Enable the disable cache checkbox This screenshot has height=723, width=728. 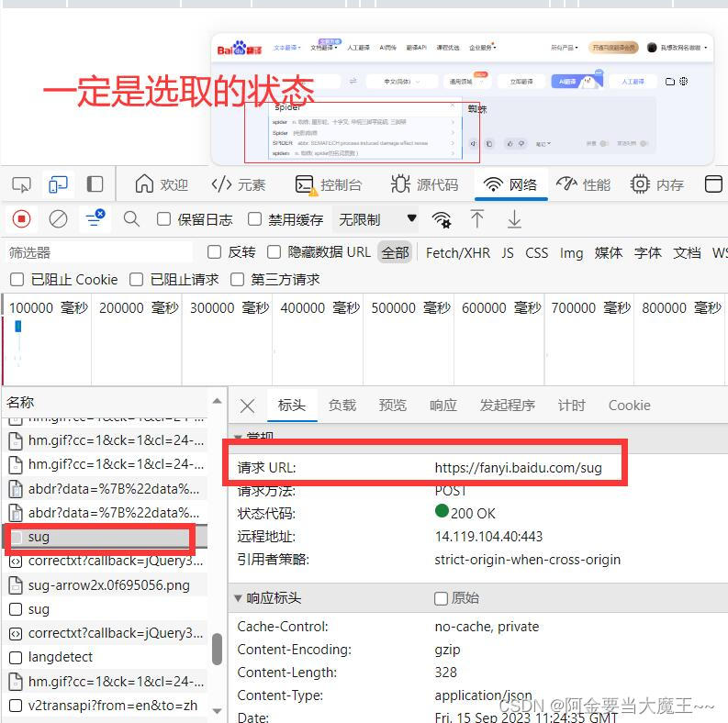tap(255, 219)
